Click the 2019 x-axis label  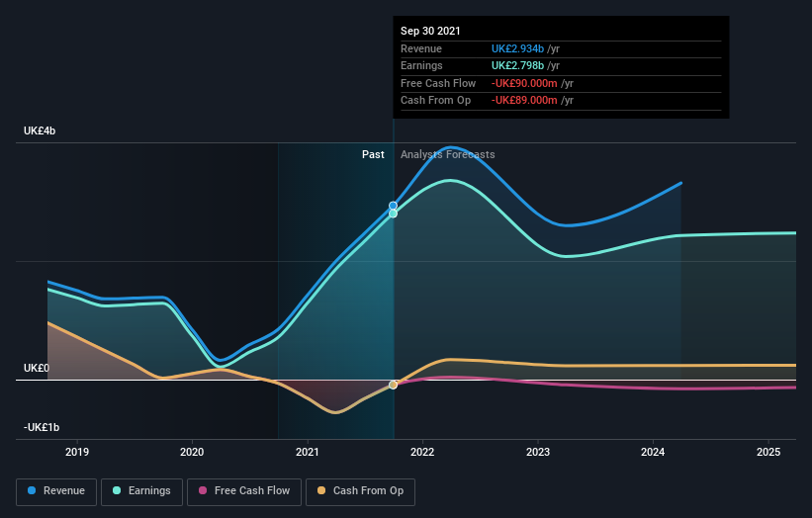[x=77, y=452]
